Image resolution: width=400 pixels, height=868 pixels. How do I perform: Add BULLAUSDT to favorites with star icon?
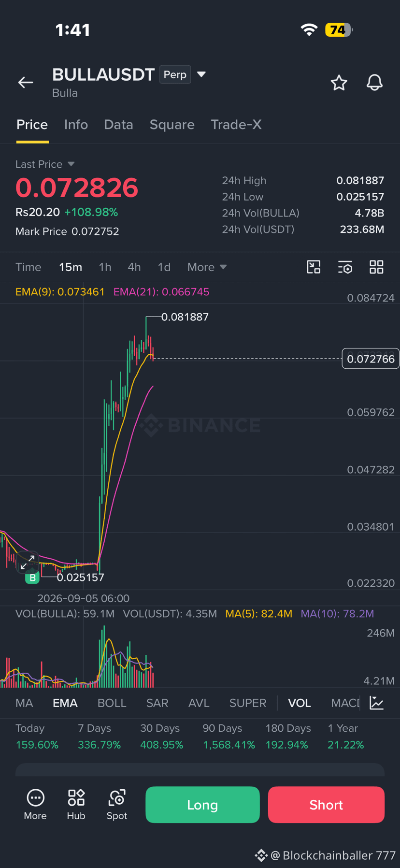(339, 83)
